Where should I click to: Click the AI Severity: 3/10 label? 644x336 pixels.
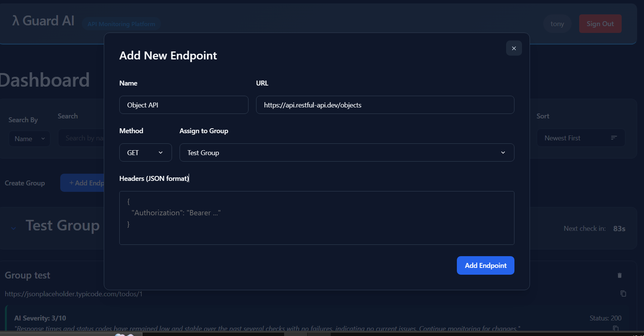tap(40, 318)
